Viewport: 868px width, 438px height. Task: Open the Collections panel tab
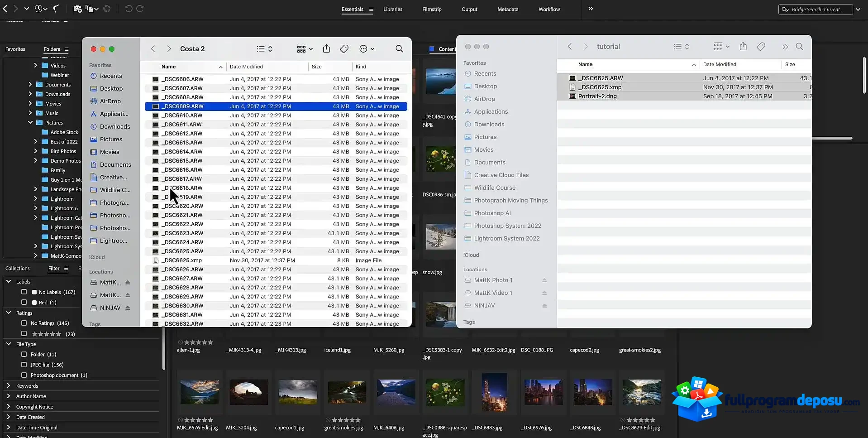tap(17, 268)
